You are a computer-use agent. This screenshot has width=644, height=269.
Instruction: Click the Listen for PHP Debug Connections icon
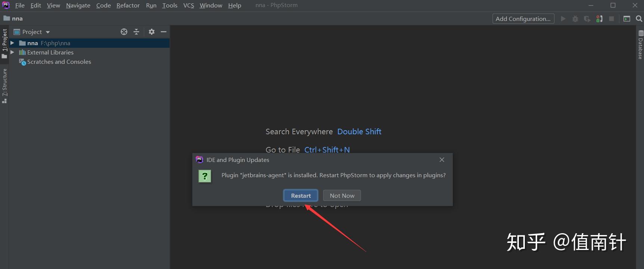(599, 19)
